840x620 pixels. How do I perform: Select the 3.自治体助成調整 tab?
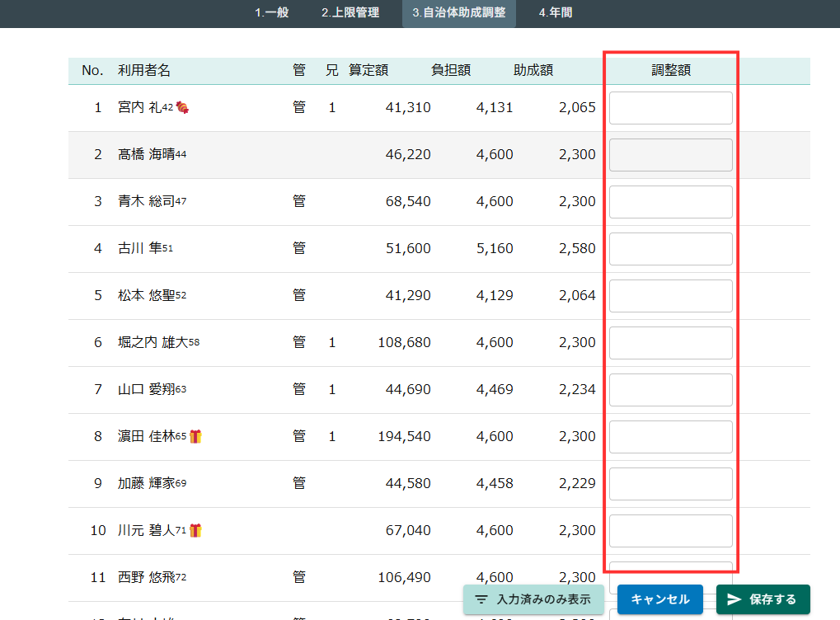click(x=459, y=13)
